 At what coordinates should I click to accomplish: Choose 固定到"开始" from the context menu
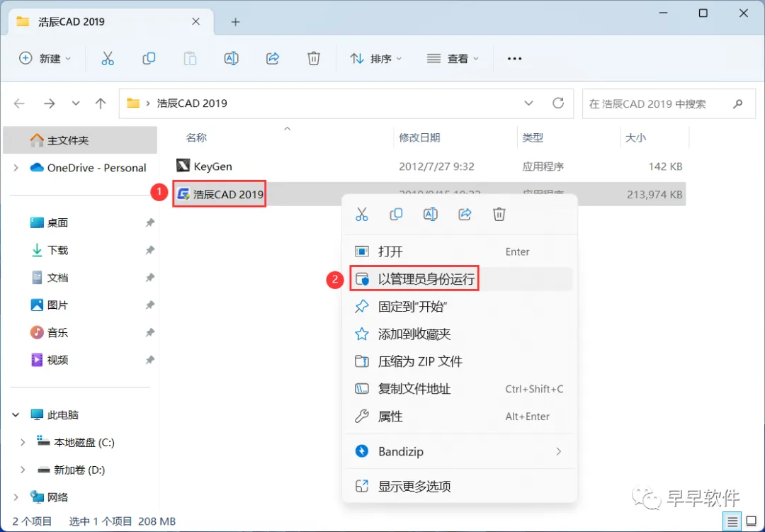coord(460,307)
